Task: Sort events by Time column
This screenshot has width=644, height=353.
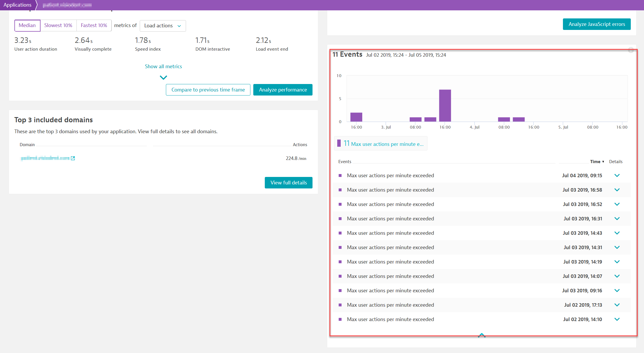Action: coord(597,162)
